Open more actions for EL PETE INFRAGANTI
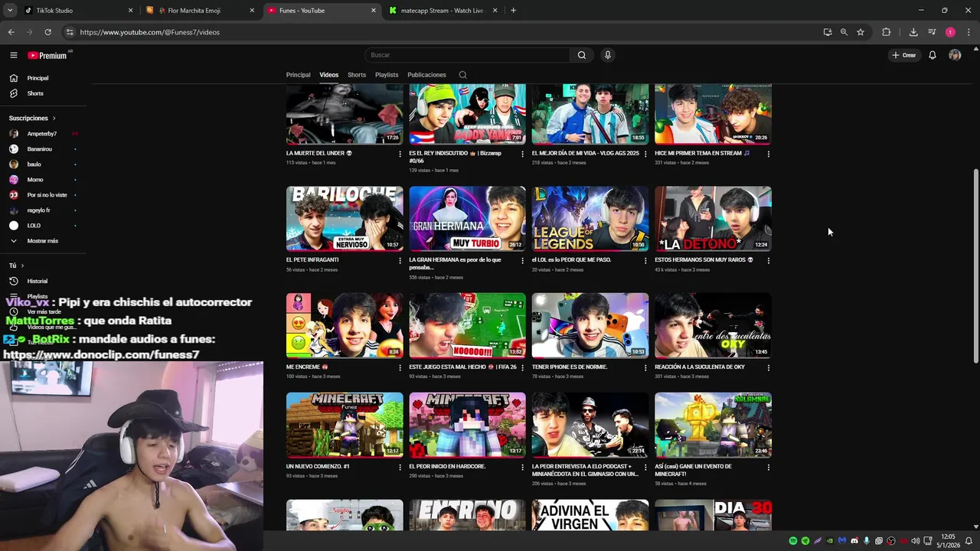This screenshot has width=980, height=551. pyautogui.click(x=400, y=260)
